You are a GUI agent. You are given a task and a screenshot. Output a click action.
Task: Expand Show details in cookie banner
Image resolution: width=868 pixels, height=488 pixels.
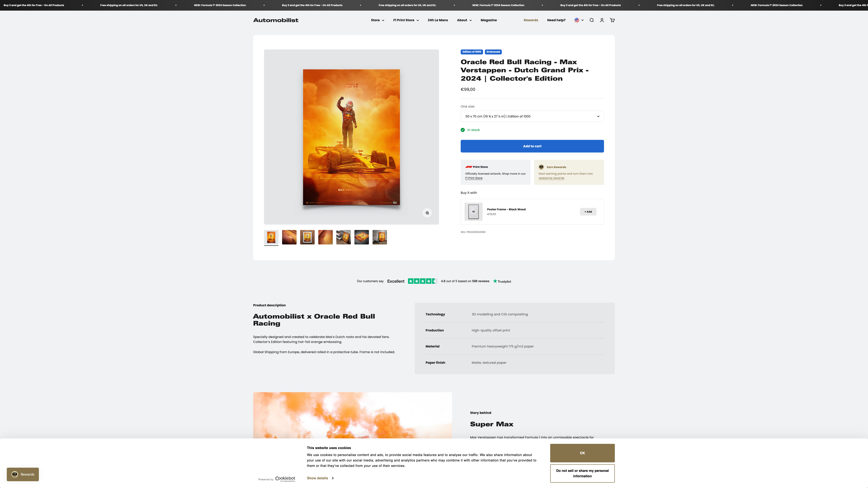click(x=320, y=478)
